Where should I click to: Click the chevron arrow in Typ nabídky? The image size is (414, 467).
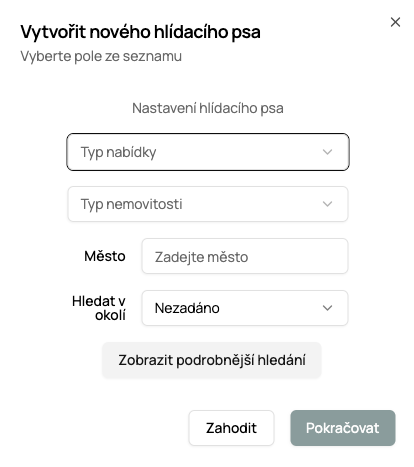click(327, 152)
